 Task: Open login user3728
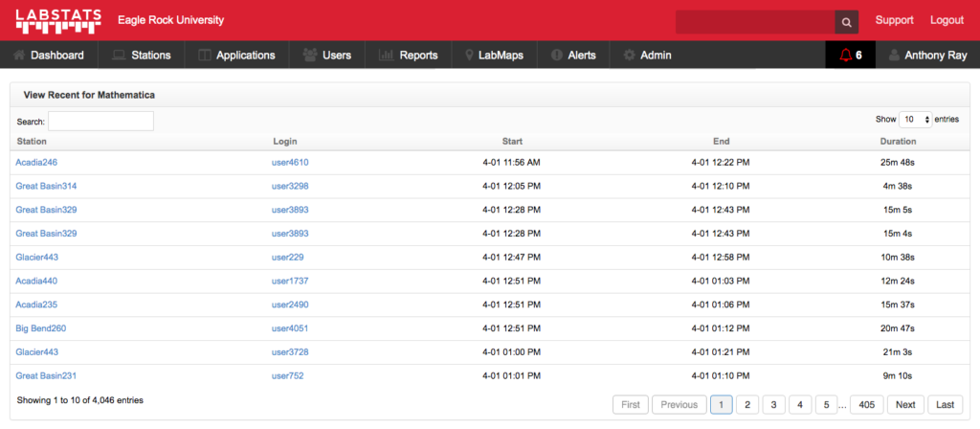click(x=290, y=352)
